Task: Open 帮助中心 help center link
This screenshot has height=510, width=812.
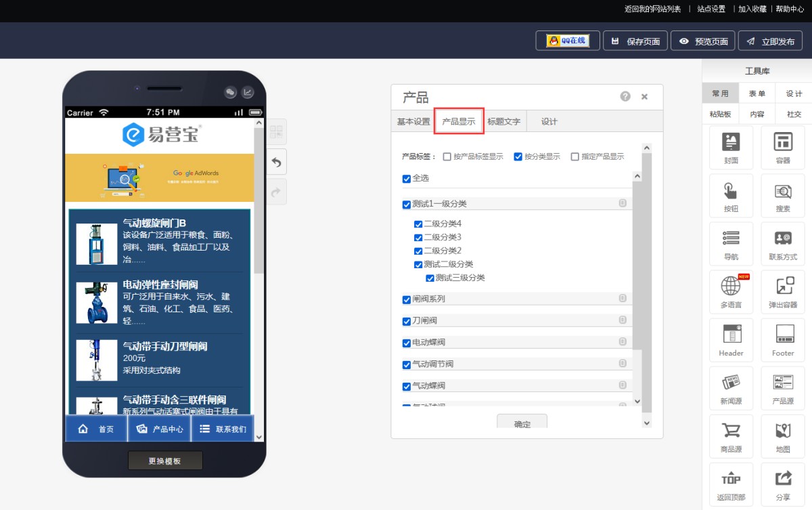Action: click(x=790, y=9)
